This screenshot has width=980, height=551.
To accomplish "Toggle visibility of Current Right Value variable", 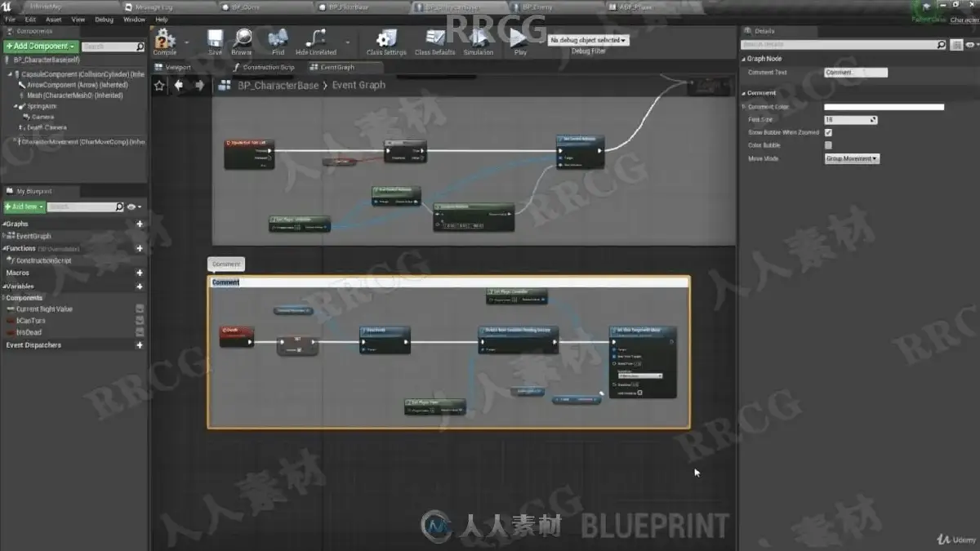I will tap(140, 309).
